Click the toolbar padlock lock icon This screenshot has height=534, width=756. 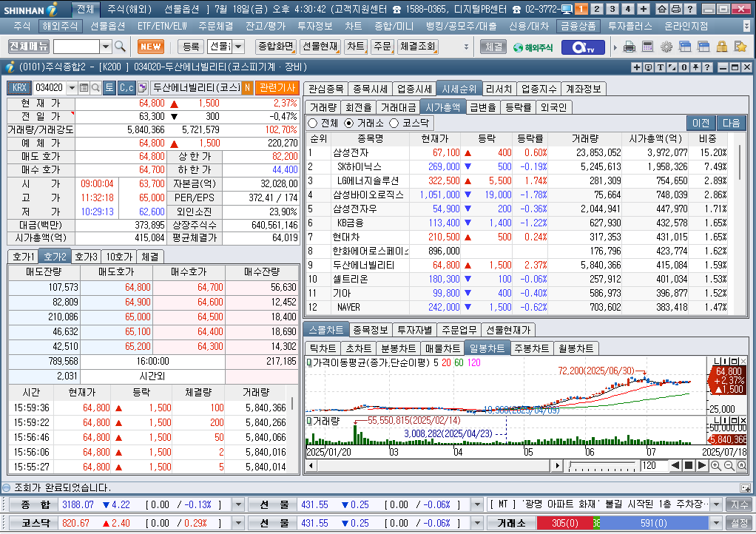[x=722, y=47]
